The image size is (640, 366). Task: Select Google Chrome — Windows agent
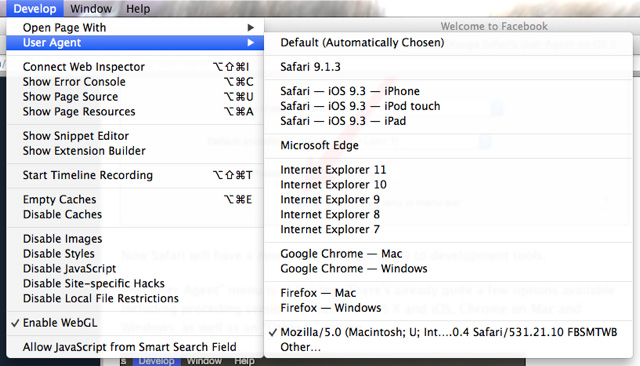[x=449, y=269]
